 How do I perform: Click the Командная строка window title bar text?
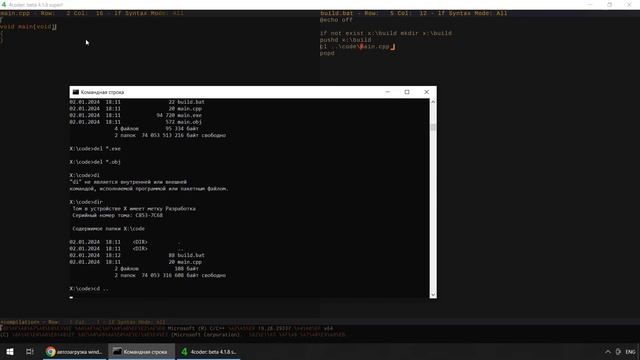[x=102, y=92]
